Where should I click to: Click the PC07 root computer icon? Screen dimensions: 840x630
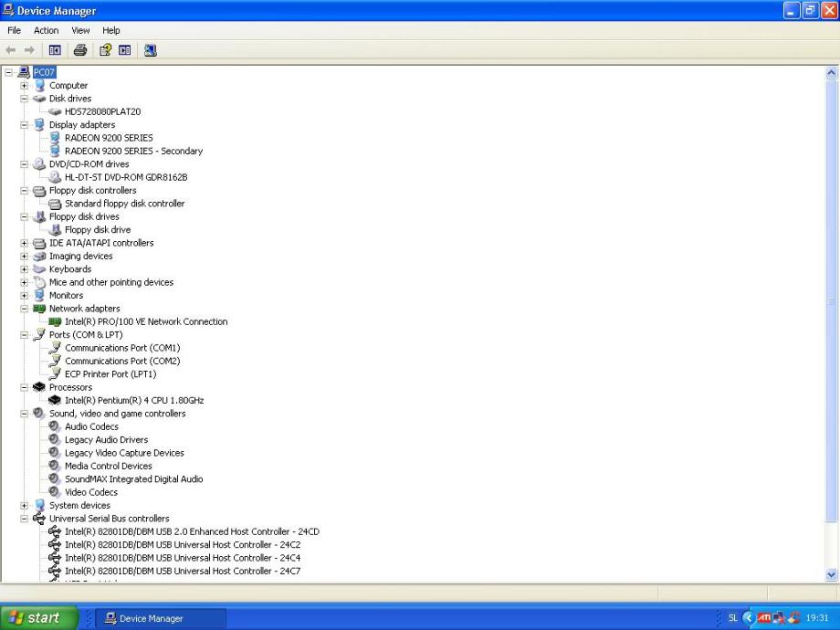[x=24, y=72]
